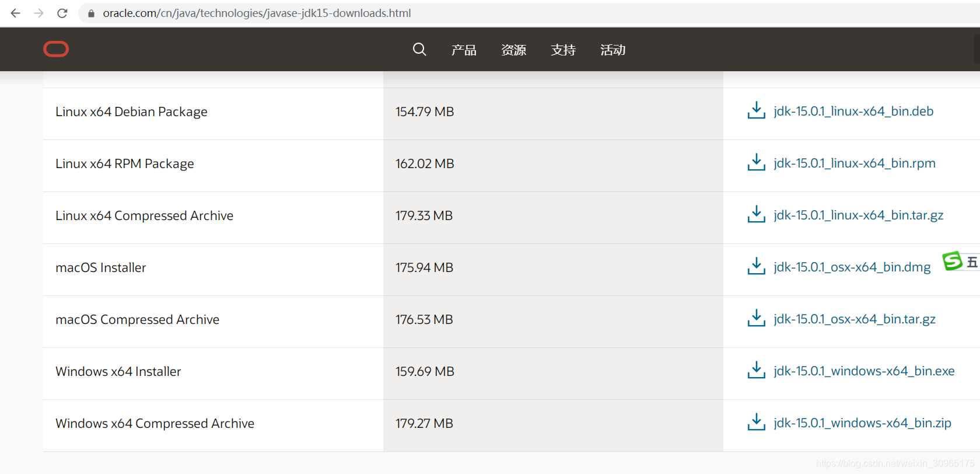
Task: Click download icon for linux-x64_bin.tar.gz
Action: click(757, 214)
